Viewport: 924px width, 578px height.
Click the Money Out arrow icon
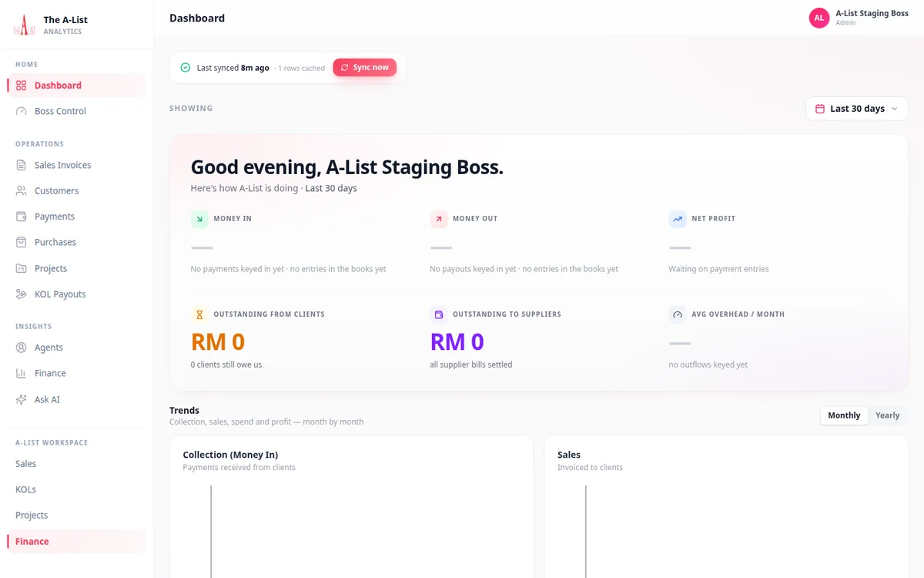point(439,219)
